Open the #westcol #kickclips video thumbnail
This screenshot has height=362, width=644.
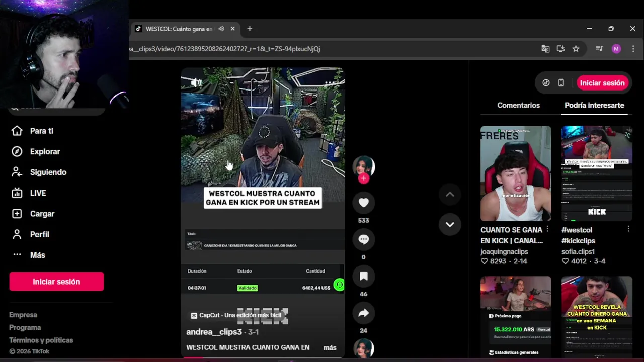[x=597, y=173]
